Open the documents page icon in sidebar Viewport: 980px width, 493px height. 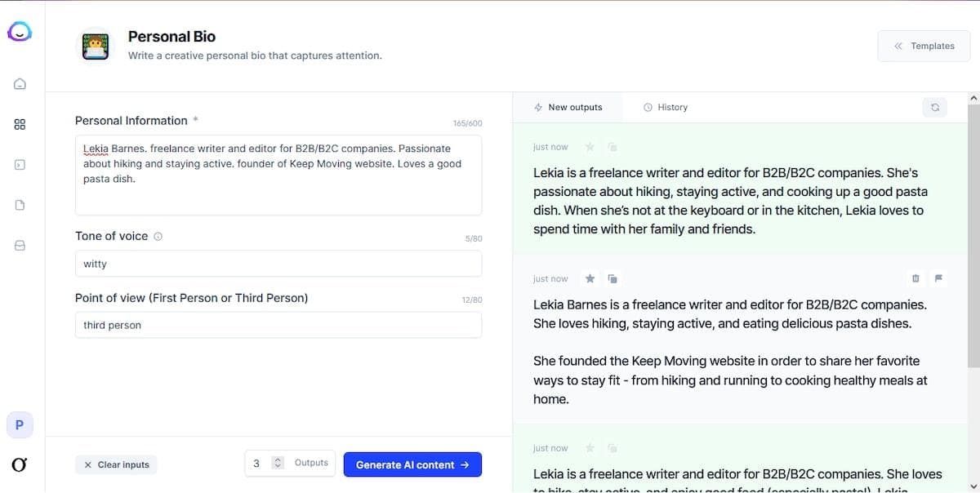tap(20, 205)
